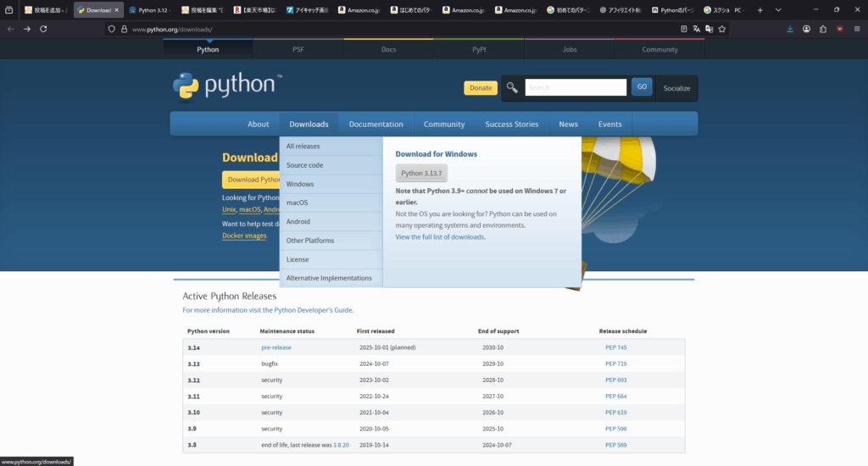Image resolution: width=868 pixels, height=466 pixels.
Task: Open the Success Stories navigation menu
Action: pos(511,124)
